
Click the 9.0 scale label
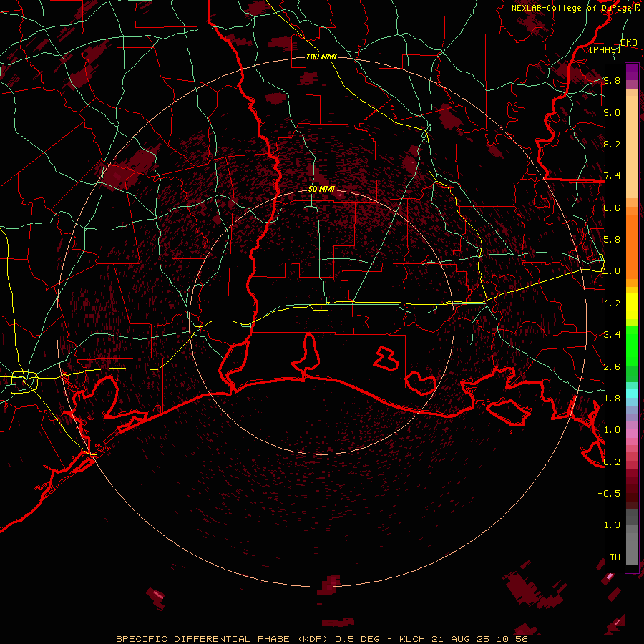(612, 112)
